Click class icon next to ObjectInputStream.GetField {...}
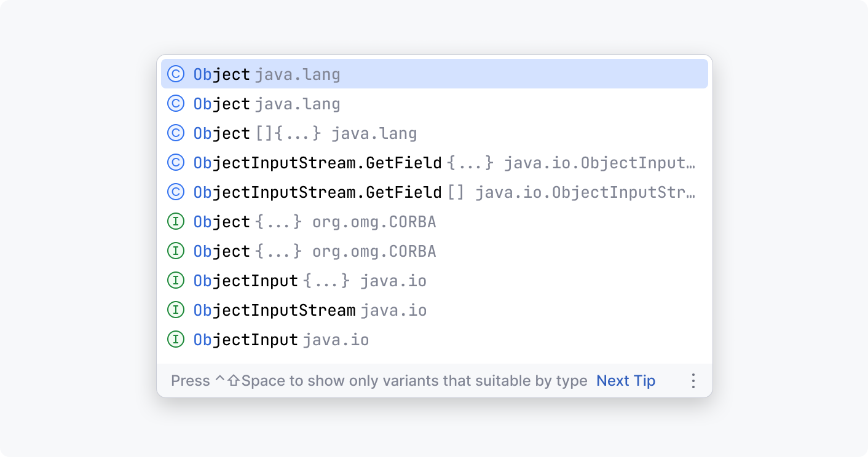This screenshot has width=868, height=457. [x=176, y=163]
